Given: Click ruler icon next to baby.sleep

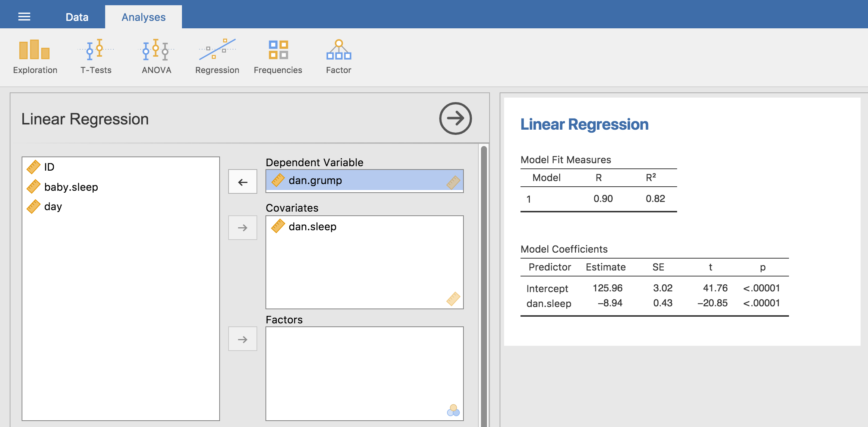Looking at the screenshot, I should [34, 187].
